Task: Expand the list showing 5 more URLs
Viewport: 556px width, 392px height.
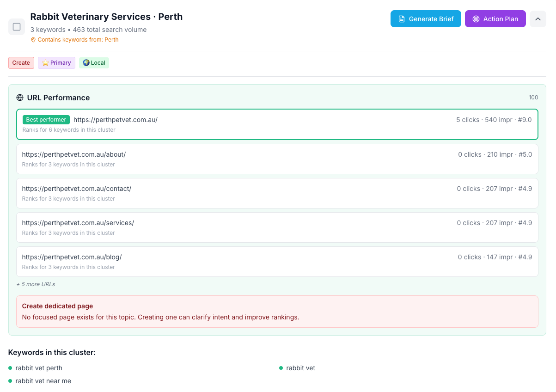Action: [35, 284]
